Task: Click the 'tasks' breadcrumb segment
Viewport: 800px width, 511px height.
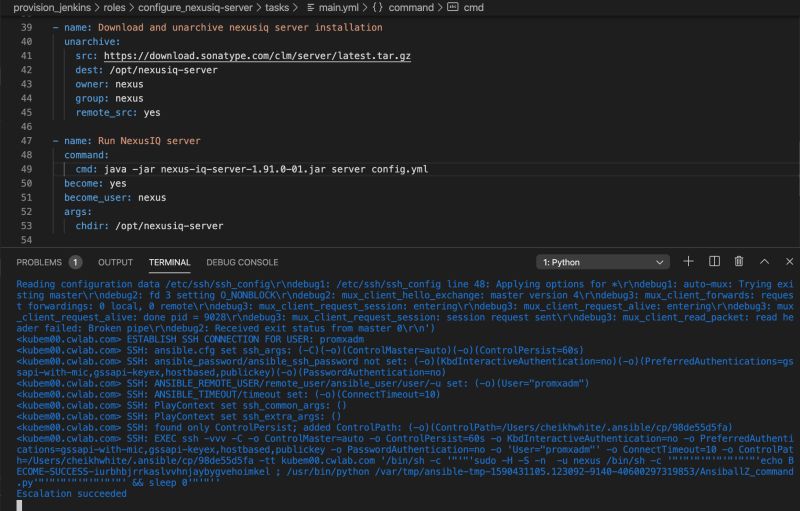Action: (x=277, y=8)
